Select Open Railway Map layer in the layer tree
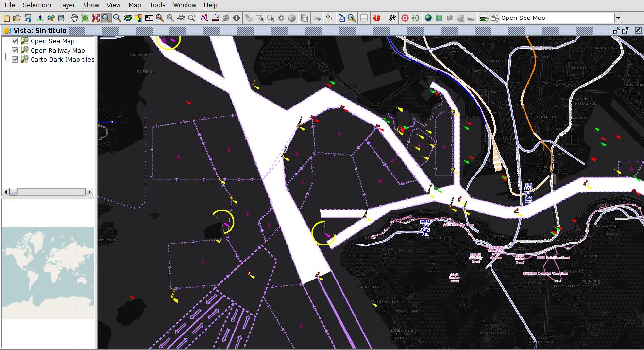 tap(57, 51)
